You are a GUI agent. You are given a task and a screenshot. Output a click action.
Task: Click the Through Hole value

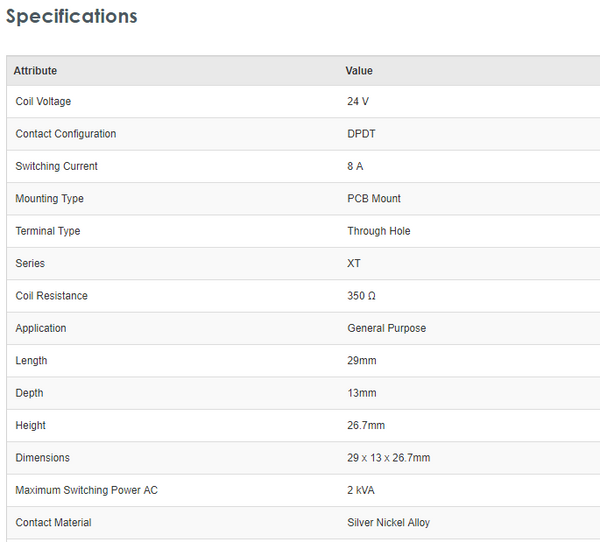click(379, 231)
